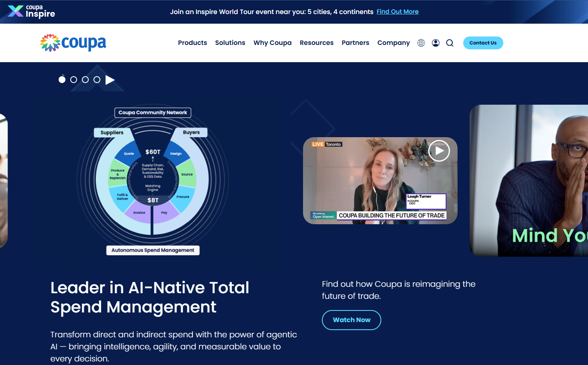The height and width of the screenshot is (365, 588).
Task: Select the third carousel slide dot
Action: click(x=85, y=79)
